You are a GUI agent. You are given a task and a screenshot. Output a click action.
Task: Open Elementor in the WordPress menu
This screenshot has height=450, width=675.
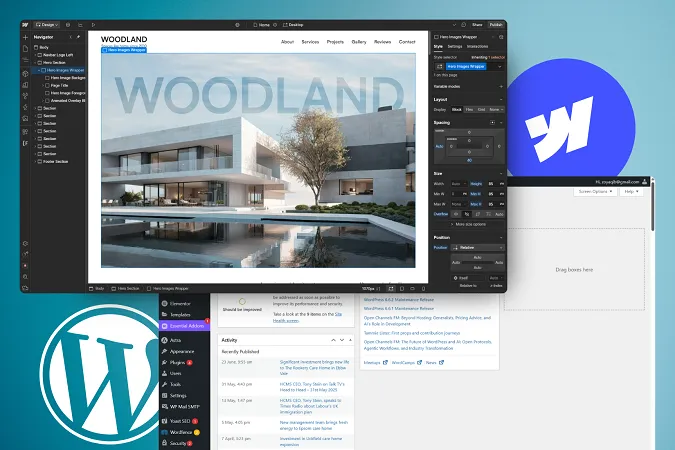point(180,304)
